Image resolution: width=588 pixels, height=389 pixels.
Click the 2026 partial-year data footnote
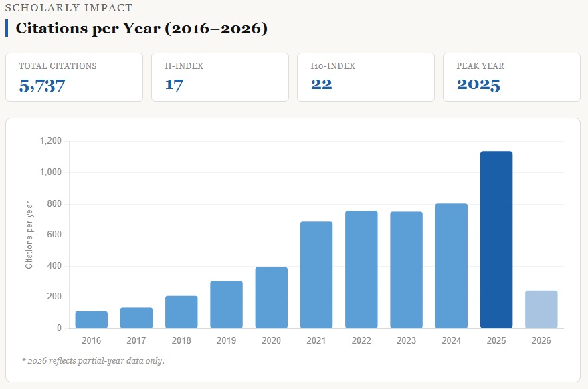coord(93,361)
